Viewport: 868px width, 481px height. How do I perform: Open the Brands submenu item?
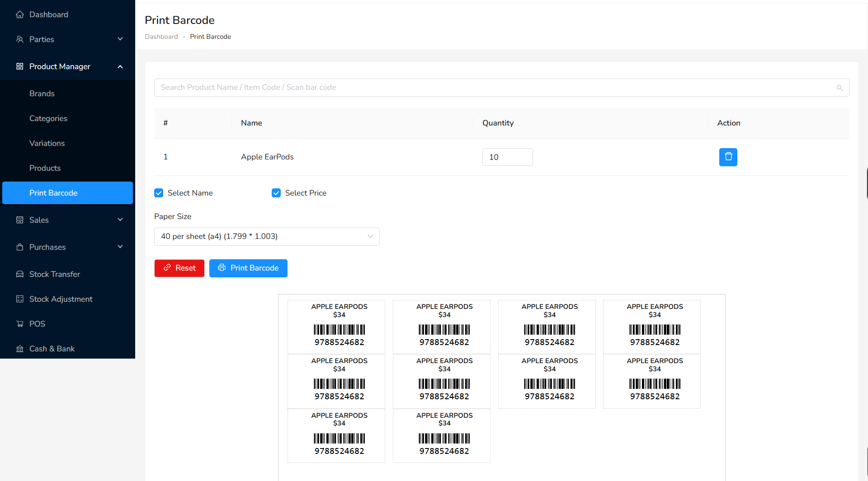coord(68,93)
